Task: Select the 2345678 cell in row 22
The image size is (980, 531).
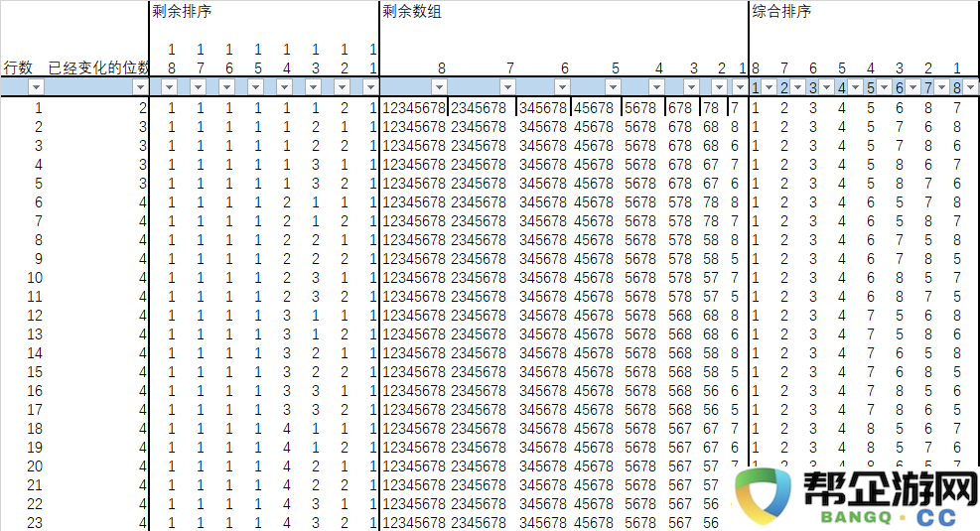Action: click(479, 504)
